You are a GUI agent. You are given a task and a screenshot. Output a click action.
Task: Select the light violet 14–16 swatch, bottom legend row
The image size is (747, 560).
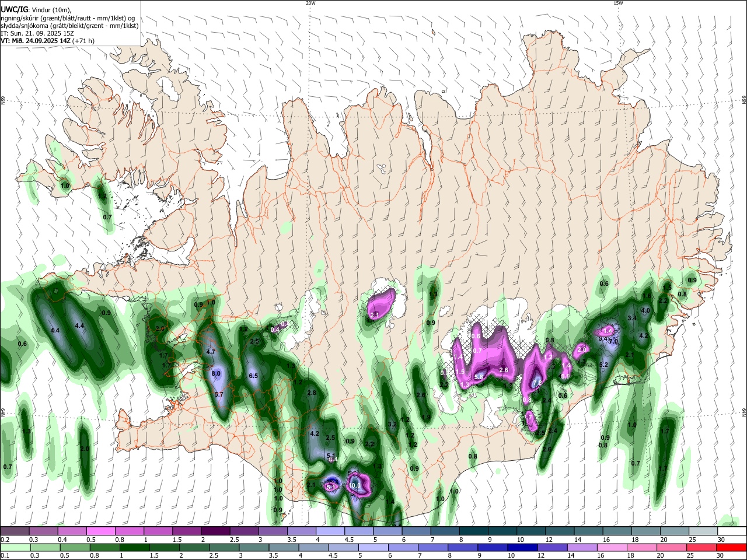(582, 548)
